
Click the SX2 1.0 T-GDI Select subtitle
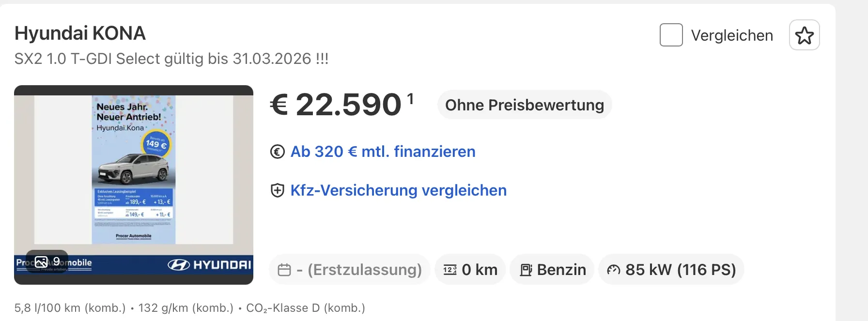point(171,59)
